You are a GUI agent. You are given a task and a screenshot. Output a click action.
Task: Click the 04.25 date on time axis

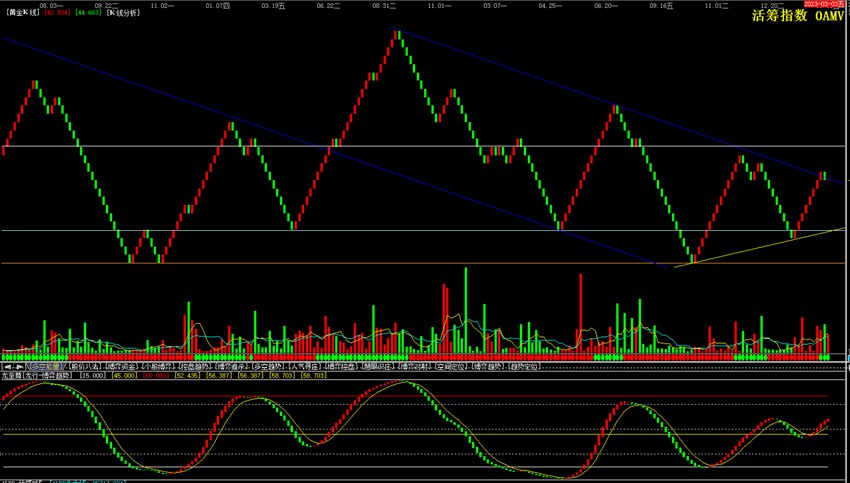tap(550, 5)
